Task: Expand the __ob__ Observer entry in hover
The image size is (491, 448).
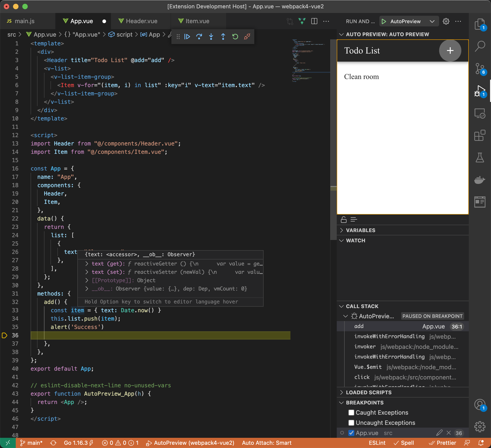Action: (87, 289)
